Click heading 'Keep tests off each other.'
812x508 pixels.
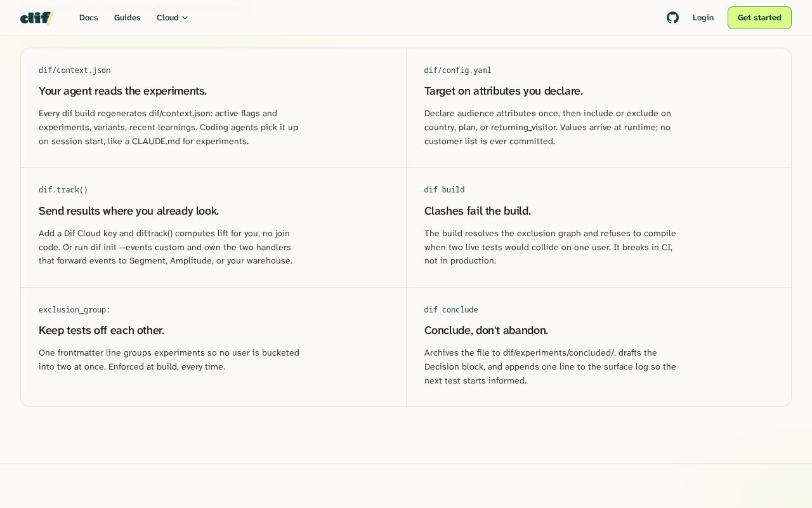tap(101, 330)
